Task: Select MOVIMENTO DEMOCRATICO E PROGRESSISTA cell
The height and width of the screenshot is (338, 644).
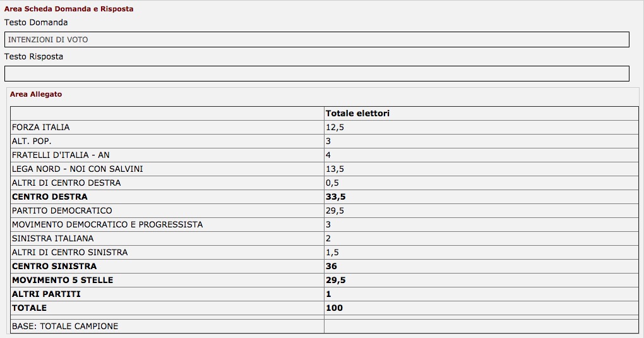Action: (x=167, y=224)
